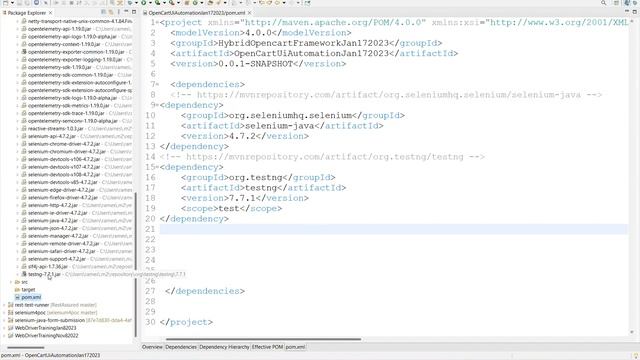Select selenium-java-4.7.2.jar in the tree
The width and height of the screenshot is (640, 360).
click(x=53, y=220)
